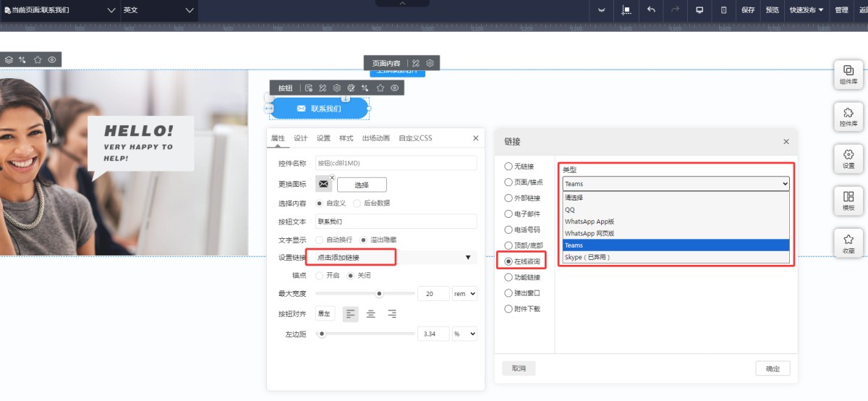Click the undo arrow in top toolbar
Image resolution: width=868 pixels, height=401 pixels.
pos(651,10)
